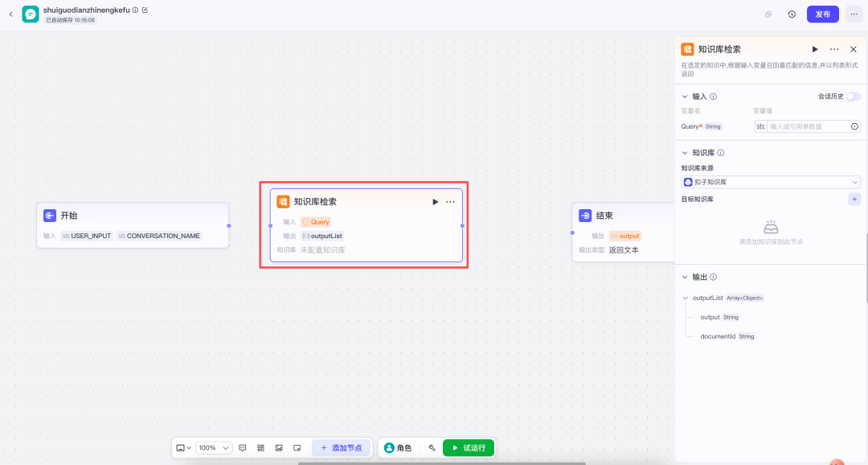Click the output tag on 结束 node
Screen dimensions: 868x465
[x=625, y=236]
